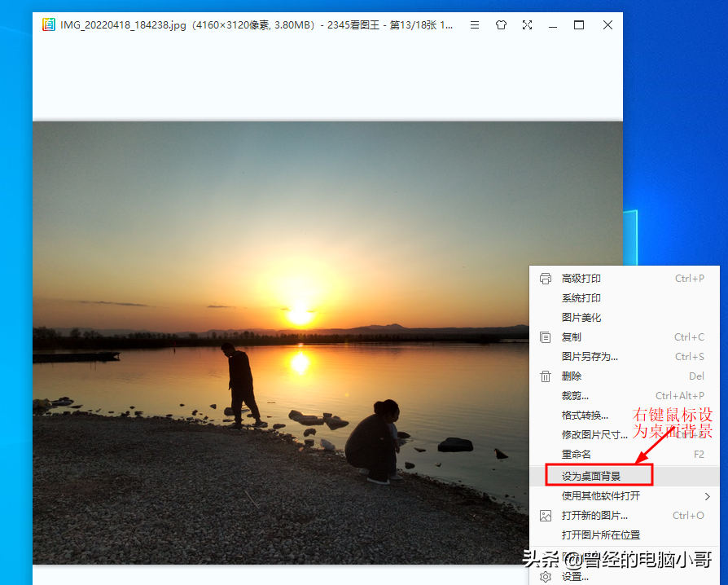Click the trash icon beside 删除
This screenshot has width=728, height=585.
545,376
